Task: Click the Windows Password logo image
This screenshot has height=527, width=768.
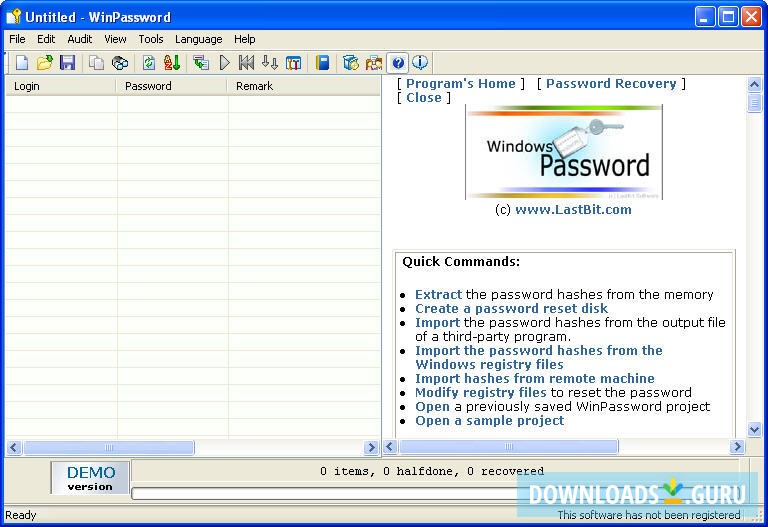Action: [564, 152]
